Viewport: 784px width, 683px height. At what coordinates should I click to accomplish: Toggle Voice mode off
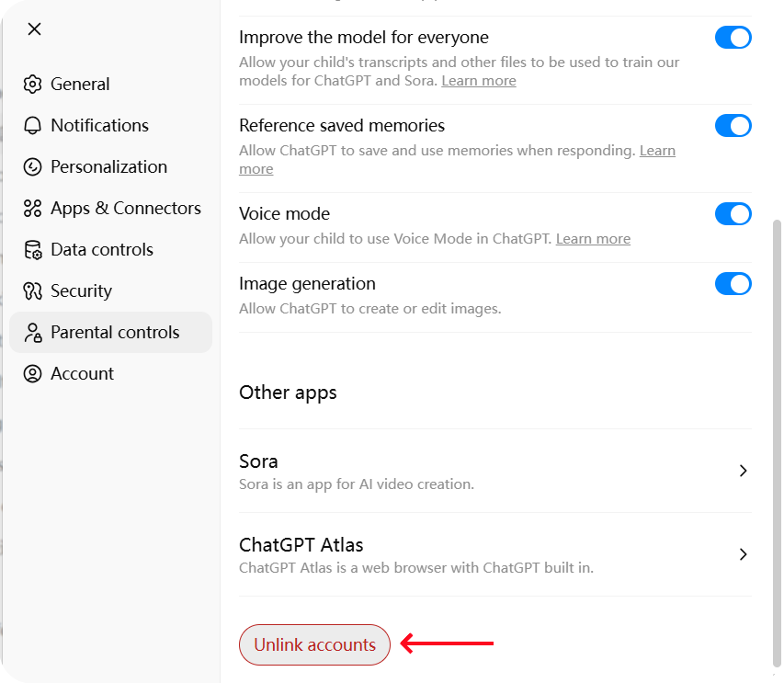click(733, 214)
